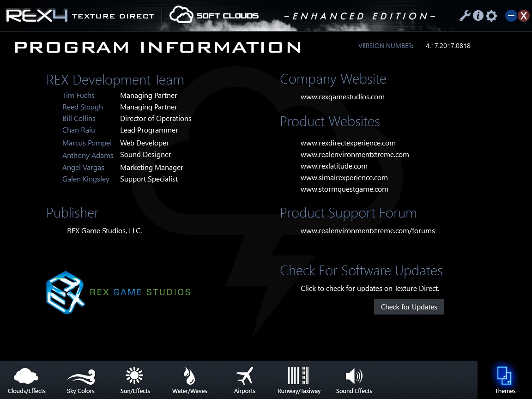Open the Sound Effects section

pyautogui.click(x=354, y=381)
